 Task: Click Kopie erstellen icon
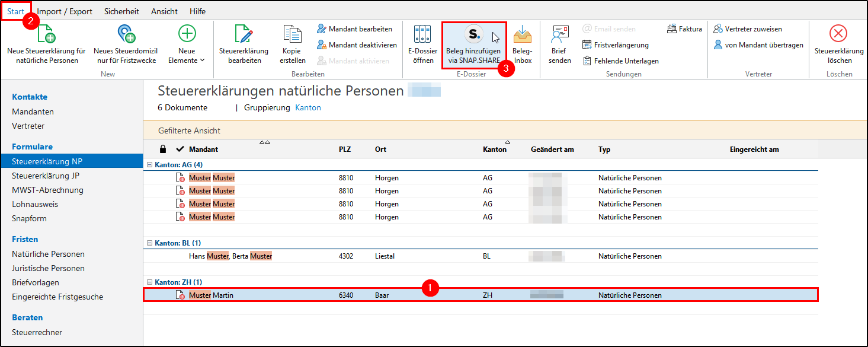click(293, 34)
